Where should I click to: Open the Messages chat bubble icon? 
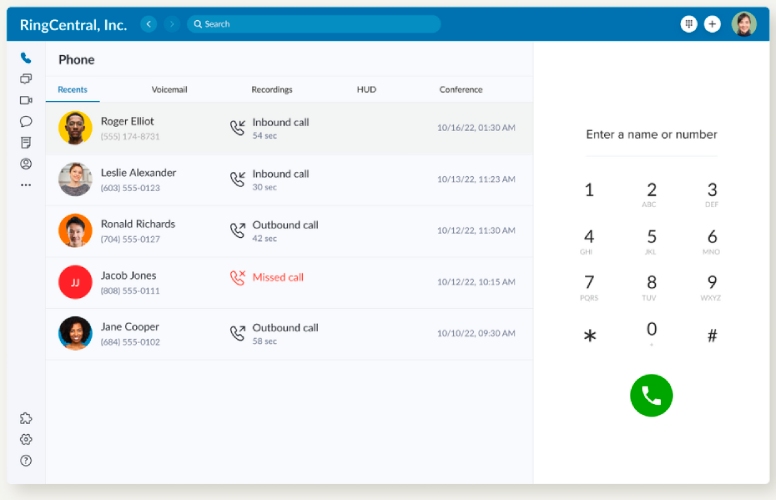pos(26,121)
